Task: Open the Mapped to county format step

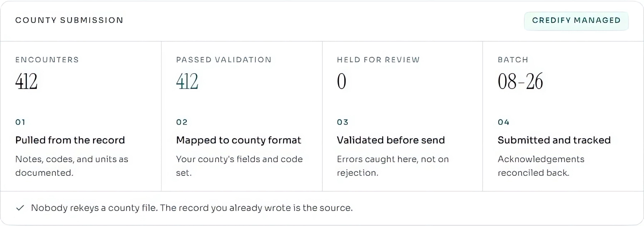Action: [x=238, y=140]
